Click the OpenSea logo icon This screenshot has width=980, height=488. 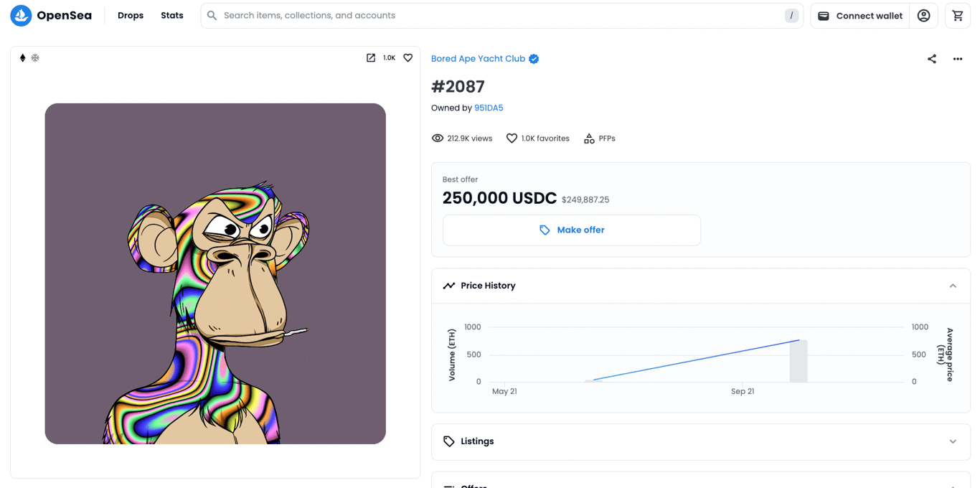pos(21,16)
